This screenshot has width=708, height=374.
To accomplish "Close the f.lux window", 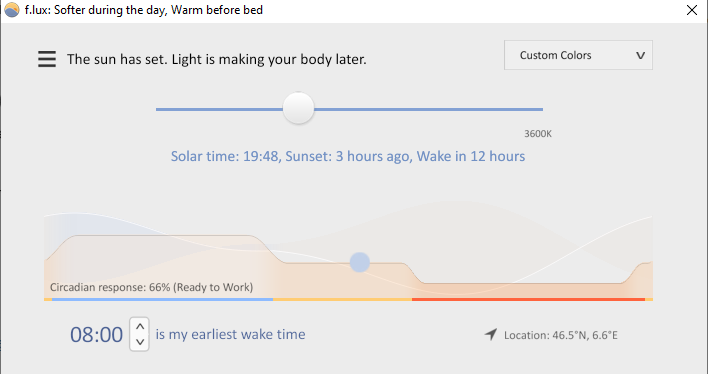I will click(692, 10).
